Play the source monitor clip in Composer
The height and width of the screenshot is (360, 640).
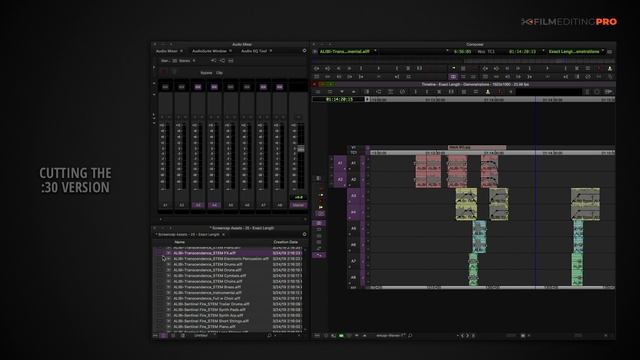379,68
